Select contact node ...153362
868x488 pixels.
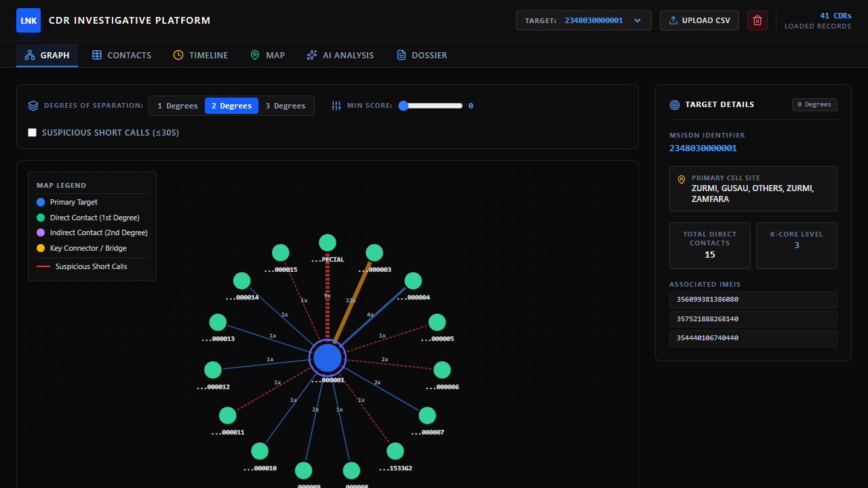click(x=395, y=451)
